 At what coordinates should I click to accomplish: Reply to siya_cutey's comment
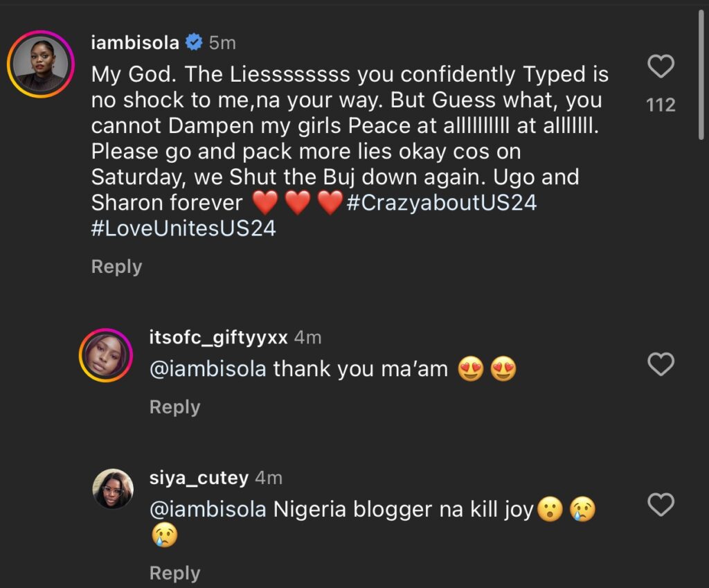[x=174, y=573]
